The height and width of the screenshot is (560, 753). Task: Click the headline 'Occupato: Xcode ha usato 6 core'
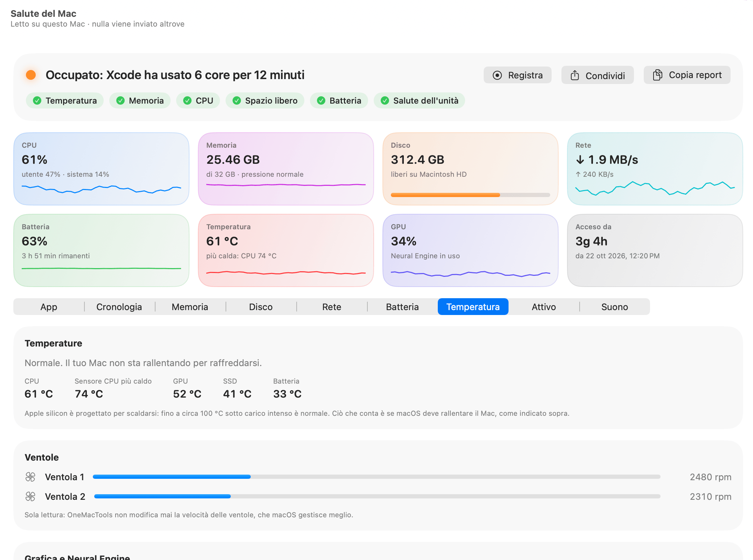click(175, 75)
